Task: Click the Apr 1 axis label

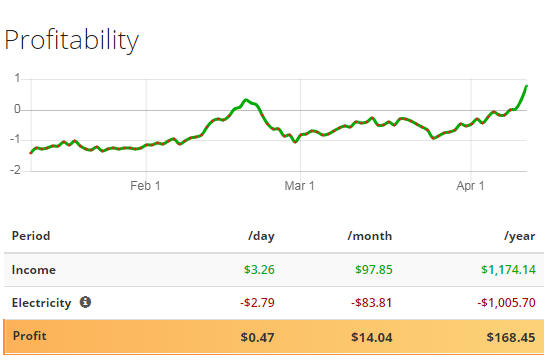Action: (470, 186)
